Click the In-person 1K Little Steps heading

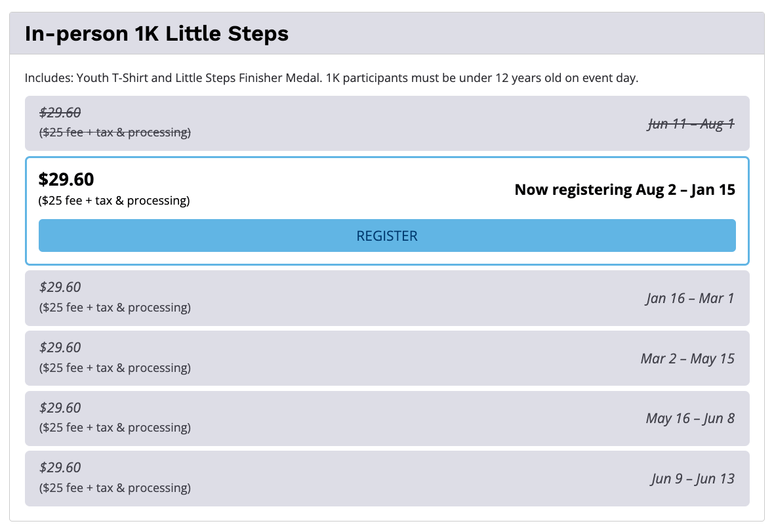(x=157, y=33)
